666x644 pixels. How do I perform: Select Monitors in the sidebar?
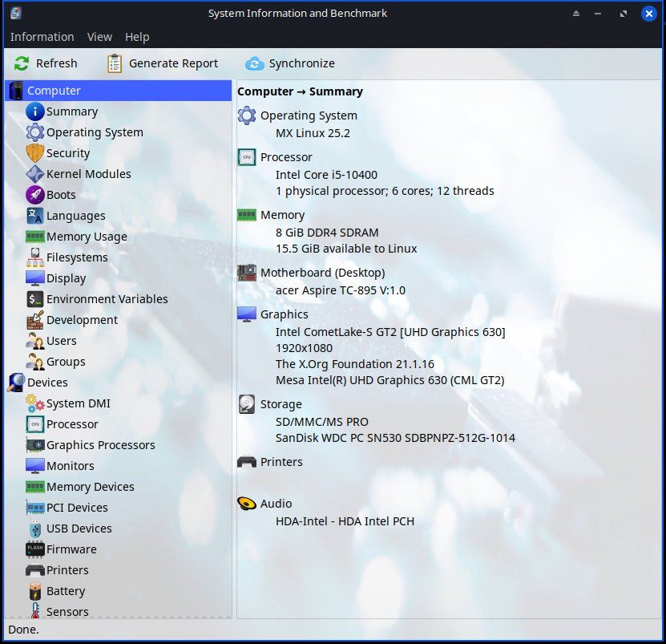[60, 465]
